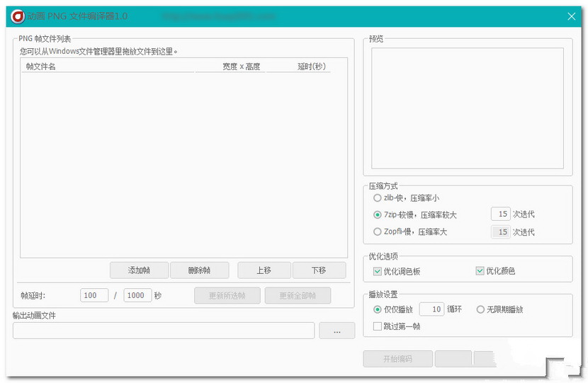Enable the 跳过第一帧 checkbox
The height and width of the screenshot is (383, 588).
[x=397, y=326]
